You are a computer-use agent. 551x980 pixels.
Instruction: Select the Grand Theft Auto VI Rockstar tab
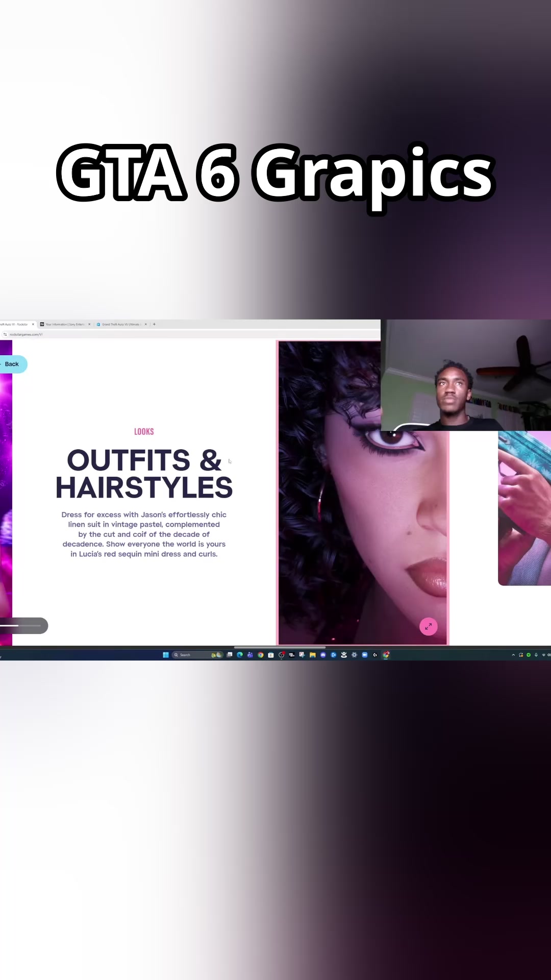(15, 324)
